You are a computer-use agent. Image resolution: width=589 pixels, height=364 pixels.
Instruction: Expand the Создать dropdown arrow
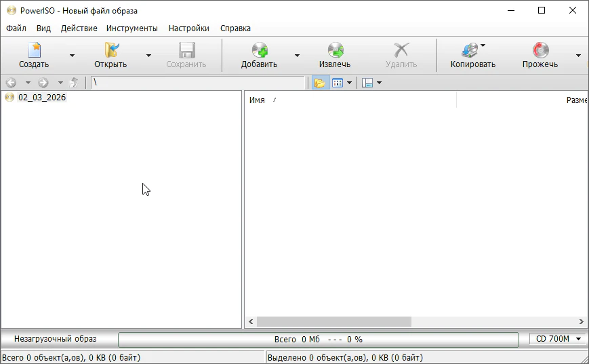72,56
